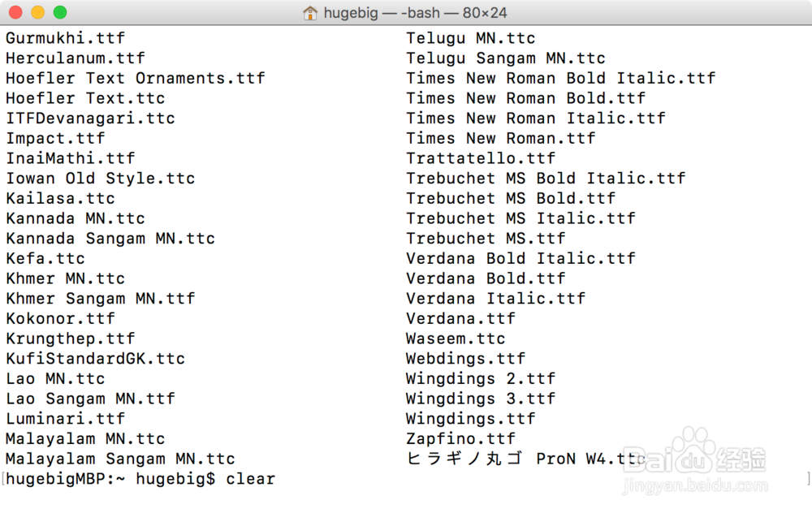Click the "clear" command at the prompt
This screenshot has height=513, width=812.
tap(251, 479)
